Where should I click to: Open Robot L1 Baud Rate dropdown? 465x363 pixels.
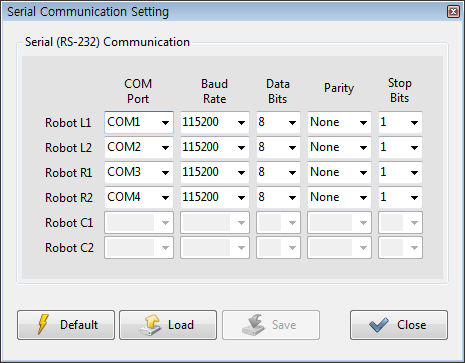(x=215, y=122)
